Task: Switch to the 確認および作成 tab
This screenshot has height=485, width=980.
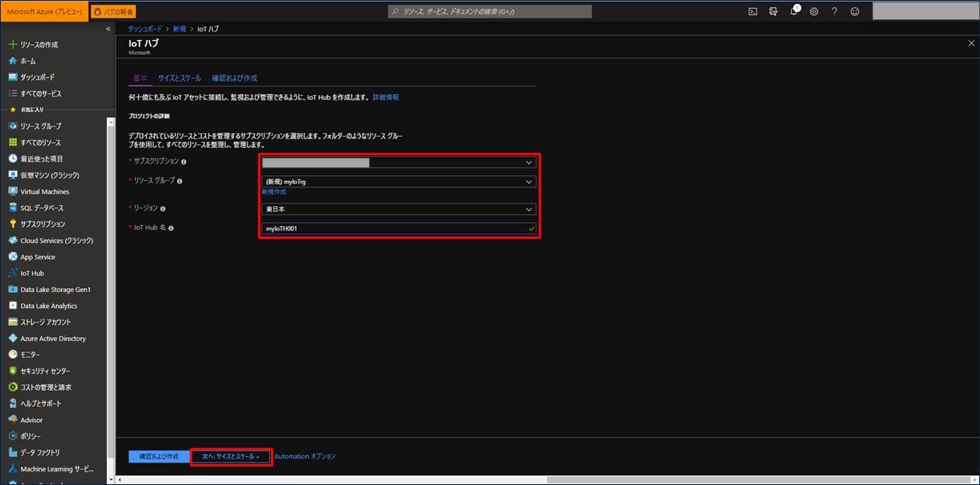Action: [235, 78]
